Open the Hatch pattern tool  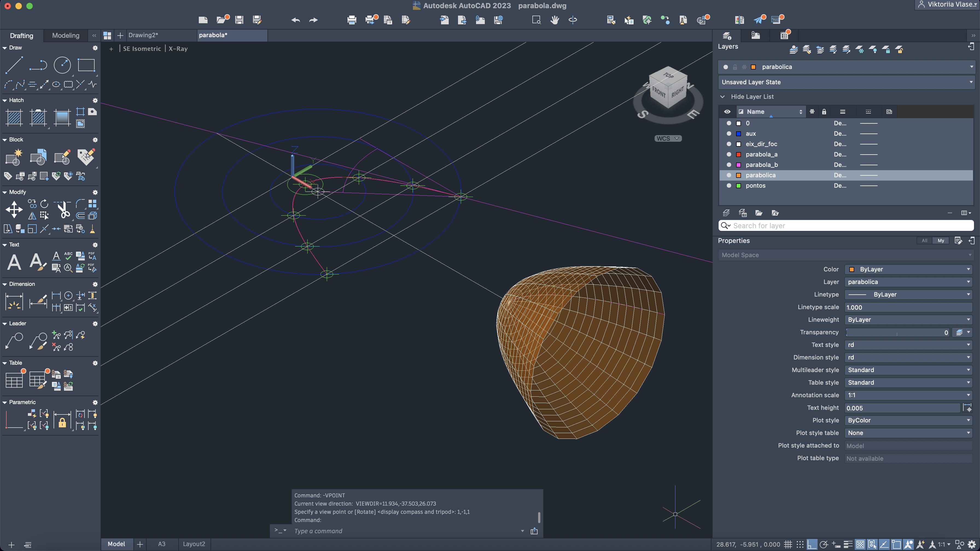point(14,117)
